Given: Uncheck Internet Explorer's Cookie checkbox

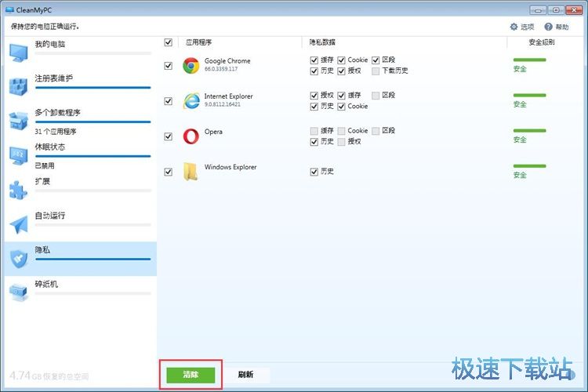Looking at the screenshot, I should (341, 107).
